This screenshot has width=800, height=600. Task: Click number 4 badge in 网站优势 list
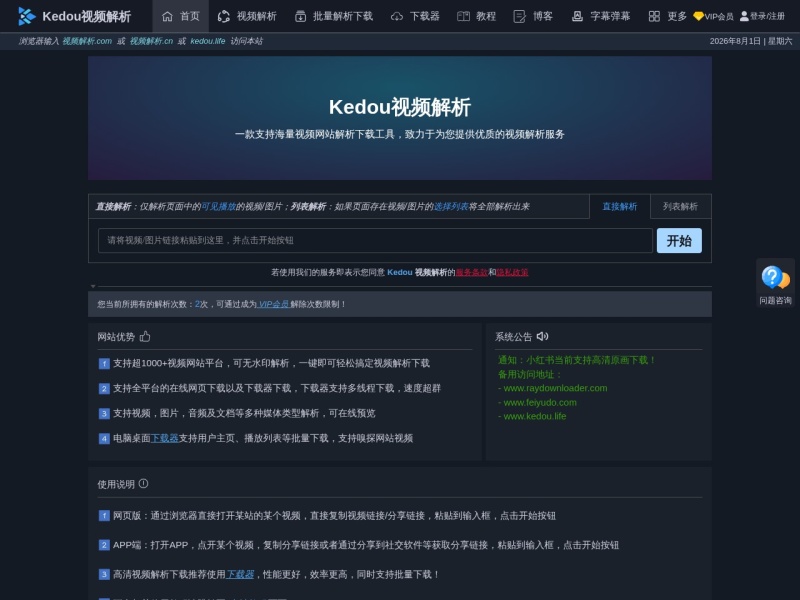(104, 439)
